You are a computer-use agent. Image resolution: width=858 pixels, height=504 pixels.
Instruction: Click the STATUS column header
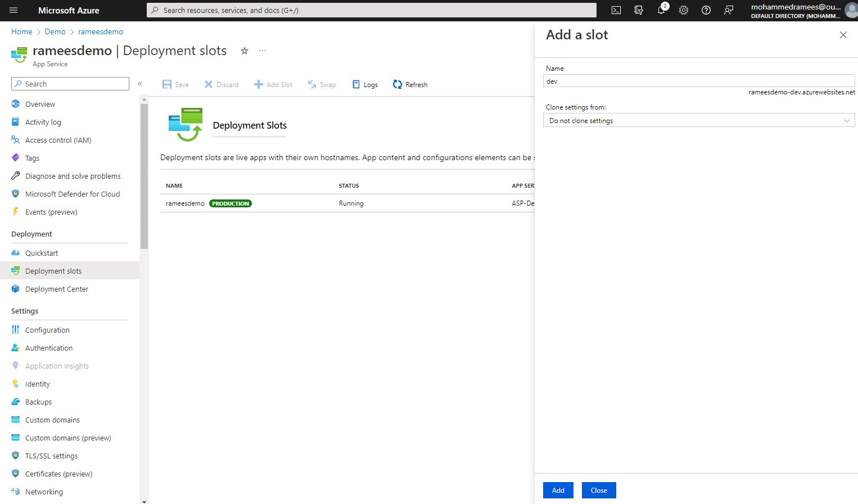(349, 185)
